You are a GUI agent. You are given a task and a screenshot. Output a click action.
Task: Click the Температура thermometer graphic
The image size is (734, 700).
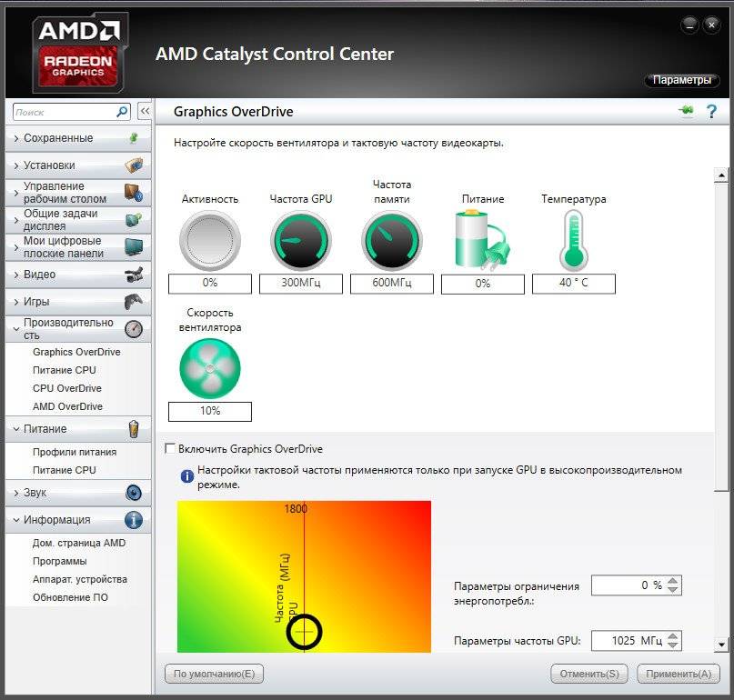coord(573,241)
